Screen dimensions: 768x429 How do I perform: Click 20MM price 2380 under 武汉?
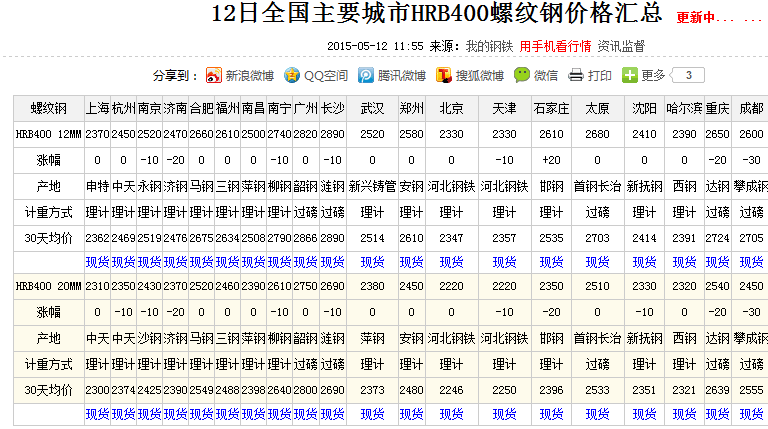coord(372,286)
